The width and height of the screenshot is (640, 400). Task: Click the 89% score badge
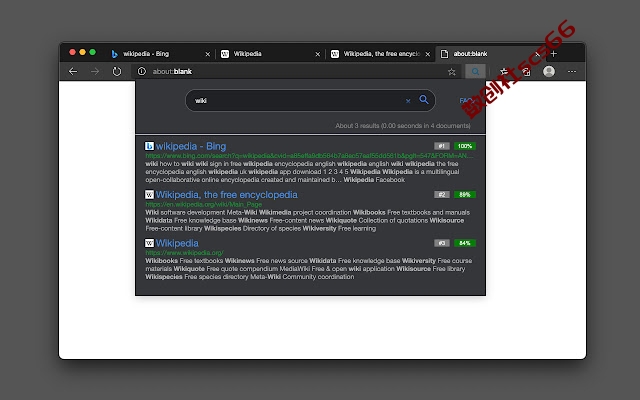464,195
